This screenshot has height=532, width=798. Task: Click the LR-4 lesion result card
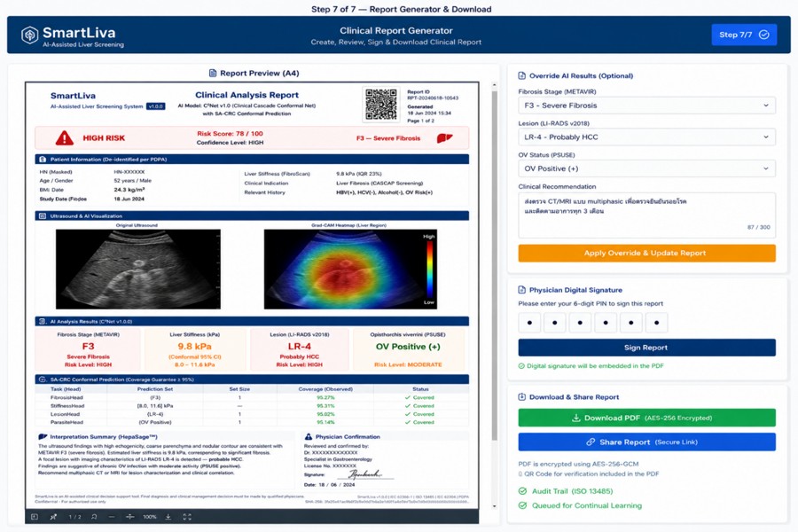click(x=300, y=349)
